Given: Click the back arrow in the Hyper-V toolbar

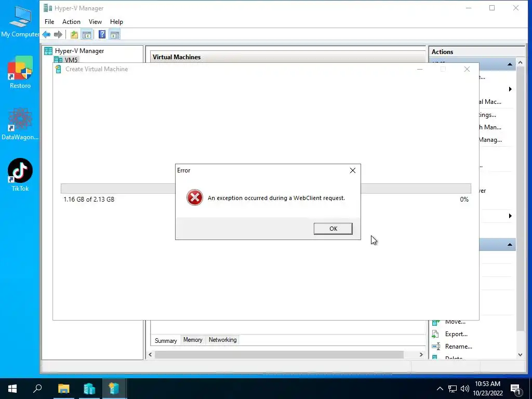Looking at the screenshot, I should (46, 34).
